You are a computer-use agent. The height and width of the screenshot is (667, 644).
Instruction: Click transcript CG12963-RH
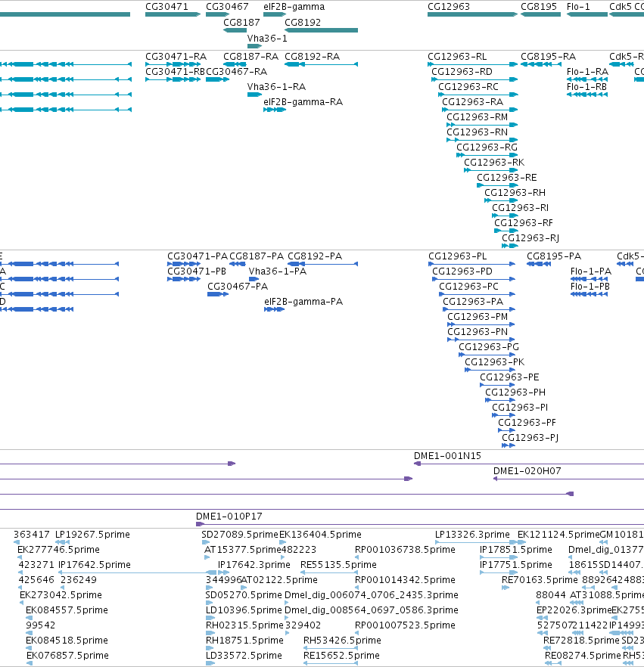click(x=515, y=193)
